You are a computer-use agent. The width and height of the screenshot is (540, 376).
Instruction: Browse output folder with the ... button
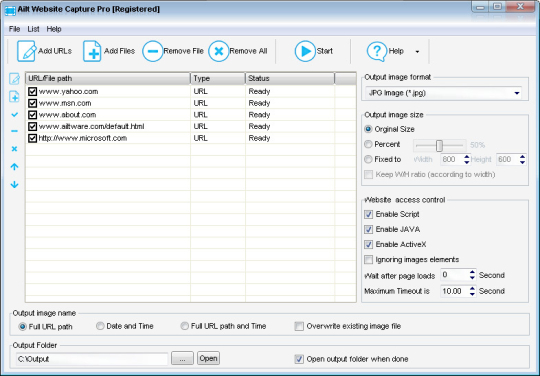click(x=182, y=358)
